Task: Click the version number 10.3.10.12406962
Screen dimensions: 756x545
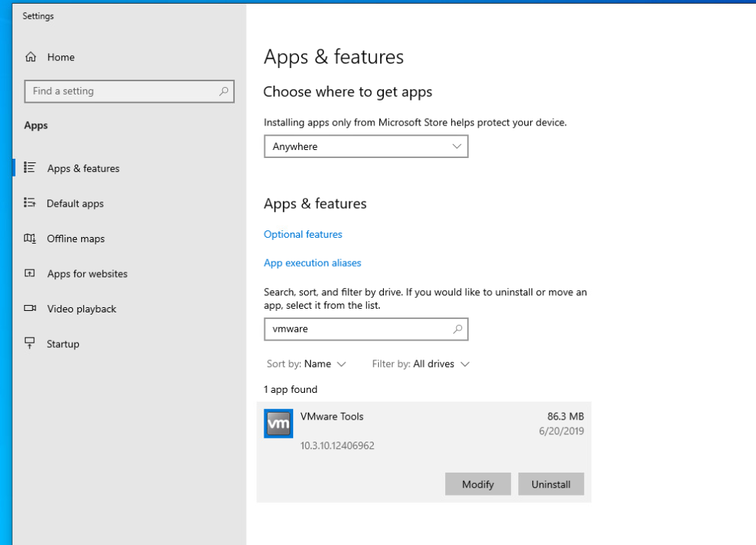Action: pos(337,445)
